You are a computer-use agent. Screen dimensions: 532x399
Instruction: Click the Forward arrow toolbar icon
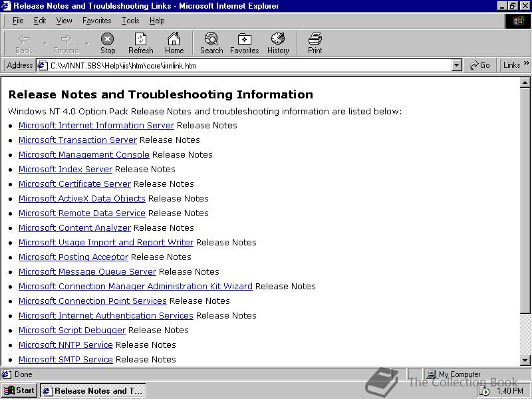point(66,39)
